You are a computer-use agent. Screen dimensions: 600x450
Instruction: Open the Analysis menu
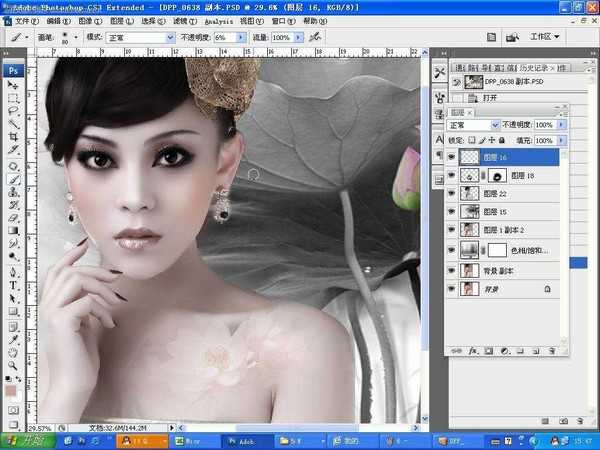point(217,20)
